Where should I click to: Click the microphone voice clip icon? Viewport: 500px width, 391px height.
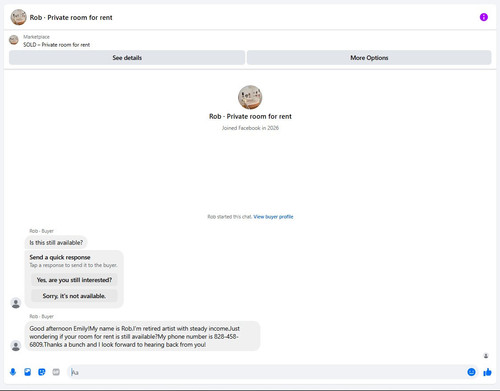(x=13, y=372)
